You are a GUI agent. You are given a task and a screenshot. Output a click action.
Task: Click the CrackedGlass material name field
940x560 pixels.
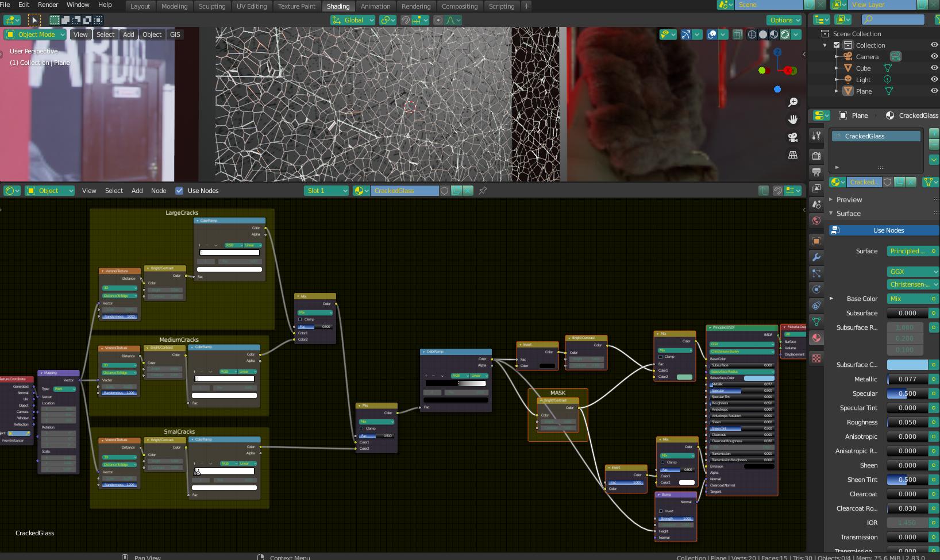[x=876, y=136]
